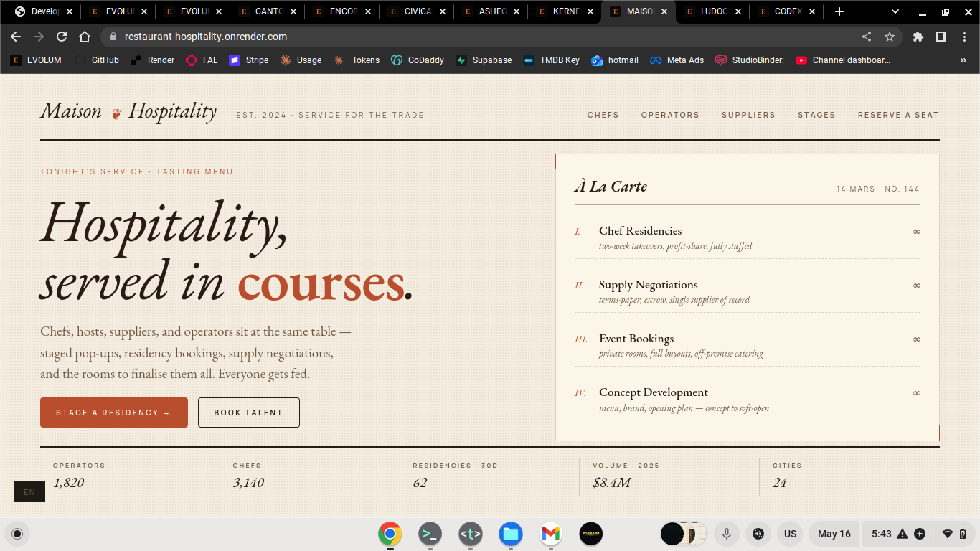Screen dimensions: 980x551
Task: Open the May 16 calendar date
Action: pyautogui.click(x=834, y=534)
